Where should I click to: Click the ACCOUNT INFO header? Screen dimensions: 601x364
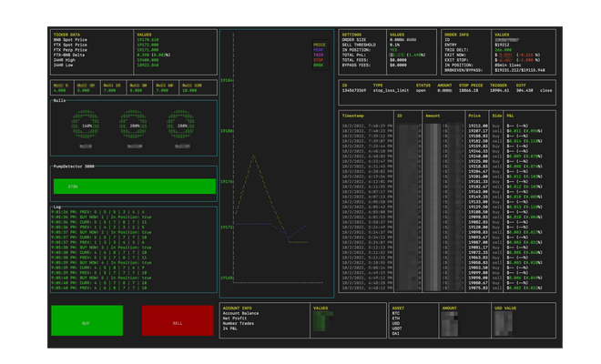237,308
